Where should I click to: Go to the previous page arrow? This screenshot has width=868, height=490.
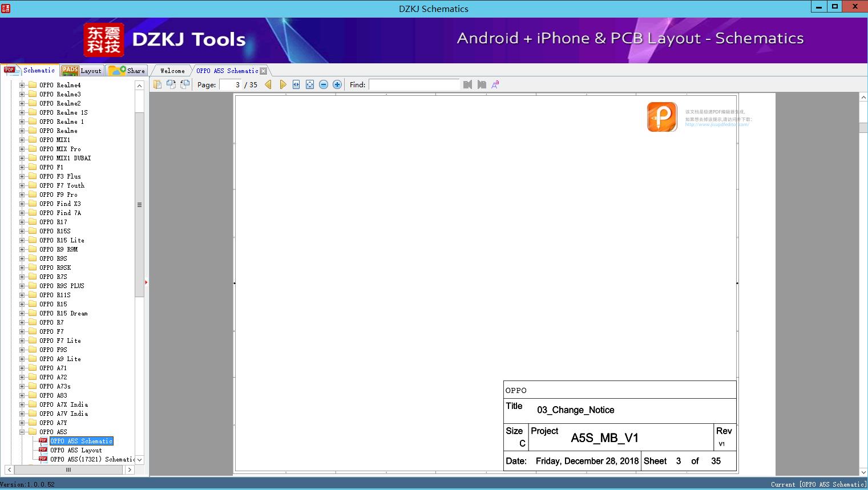point(268,84)
